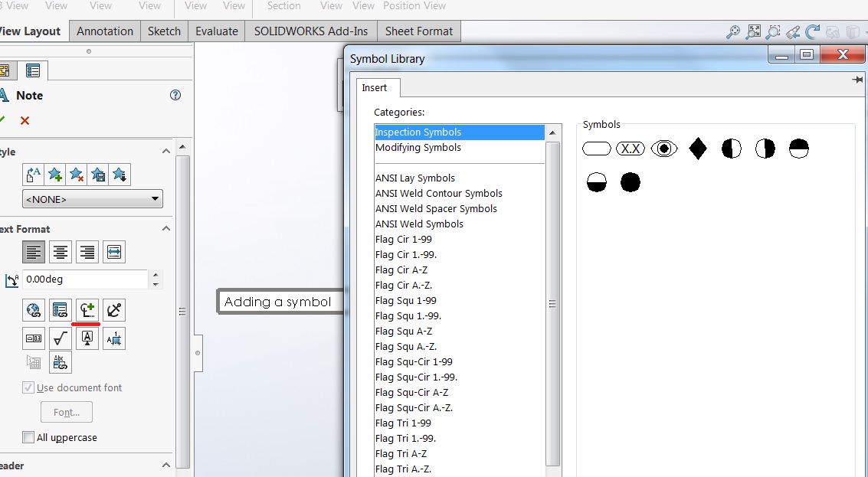Enable the Use document font checkbox
This screenshot has width=868, height=477.
click(28, 387)
